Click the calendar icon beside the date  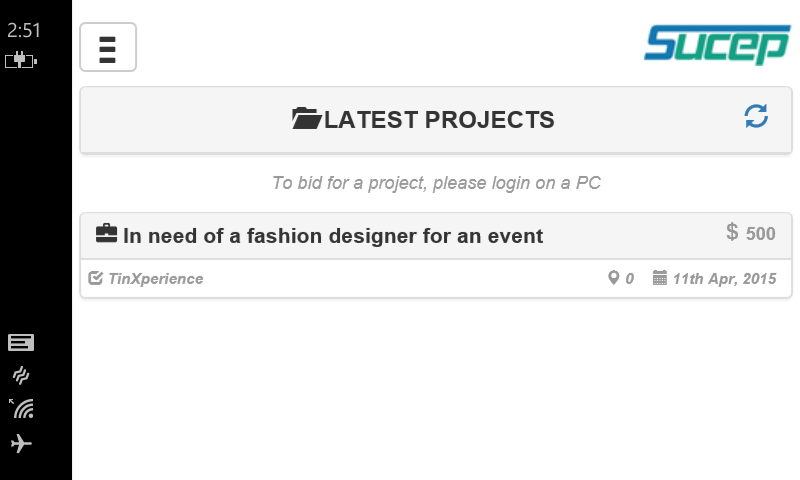[660, 278]
